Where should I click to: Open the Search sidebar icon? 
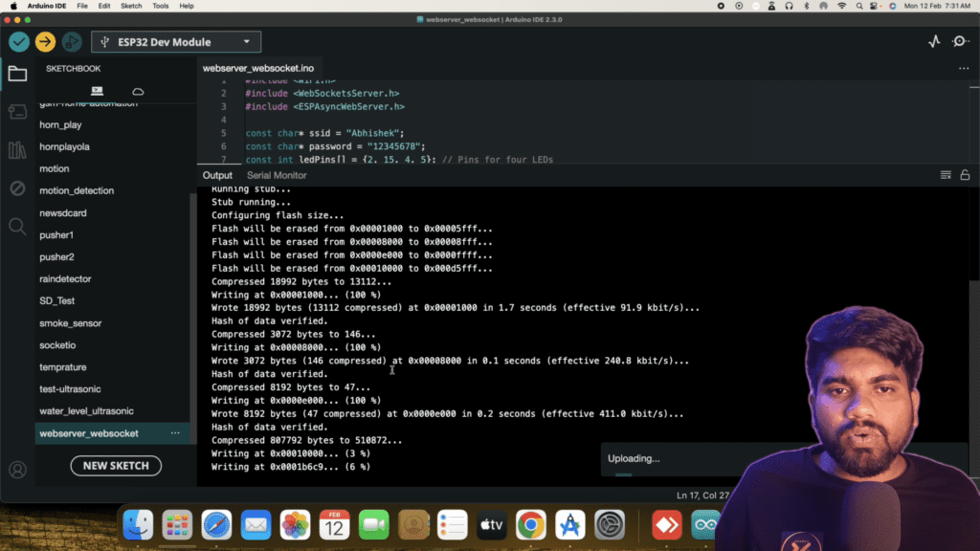coord(17,226)
